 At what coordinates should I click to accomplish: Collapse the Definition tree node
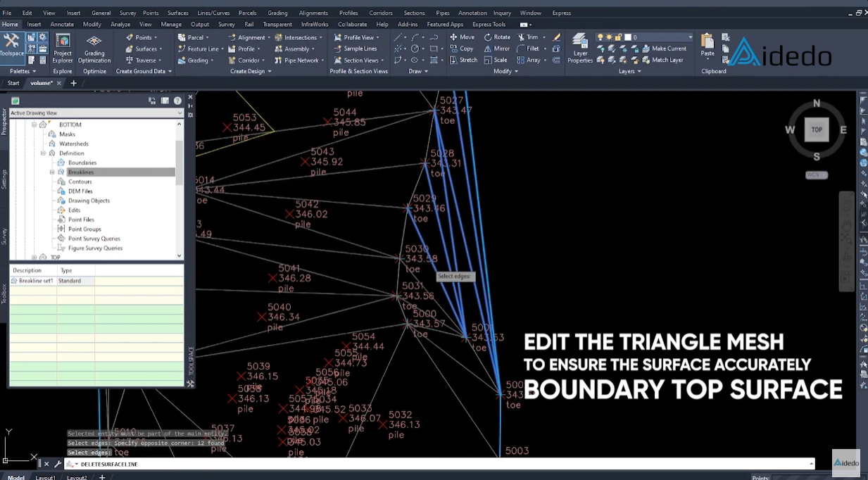click(43, 153)
